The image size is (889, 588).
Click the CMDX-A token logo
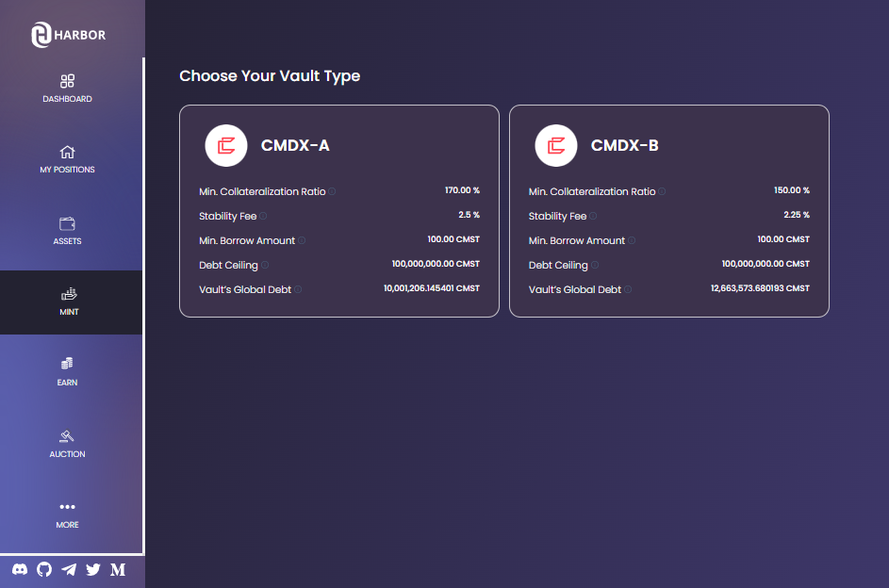pyautogui.click(x=226, y=145)
